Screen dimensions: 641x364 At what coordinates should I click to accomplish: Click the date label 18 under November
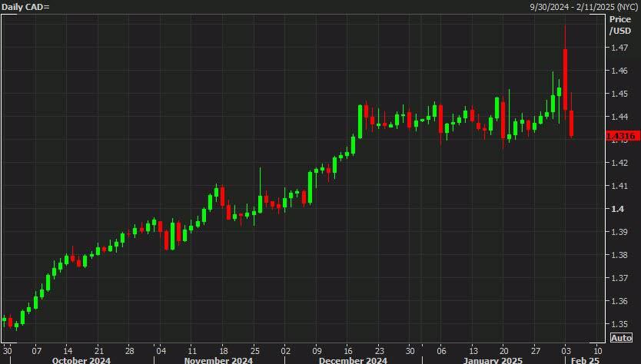coord(224,350)
